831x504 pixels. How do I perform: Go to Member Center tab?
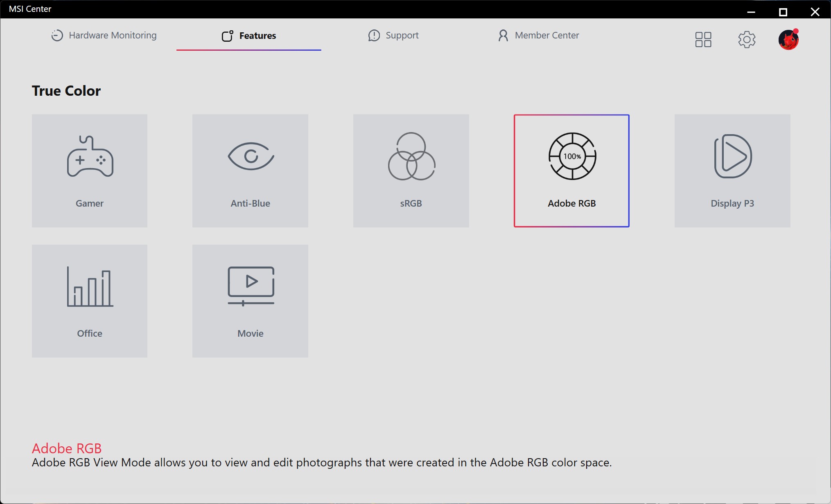tap(538, 36)
